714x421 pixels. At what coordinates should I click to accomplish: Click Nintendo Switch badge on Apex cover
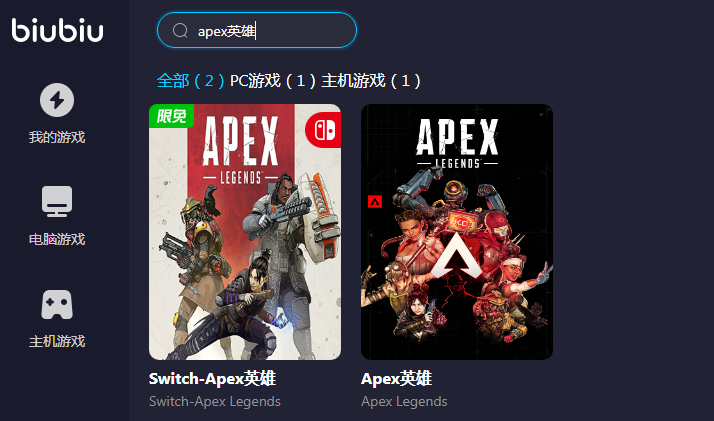click(323, 130)
